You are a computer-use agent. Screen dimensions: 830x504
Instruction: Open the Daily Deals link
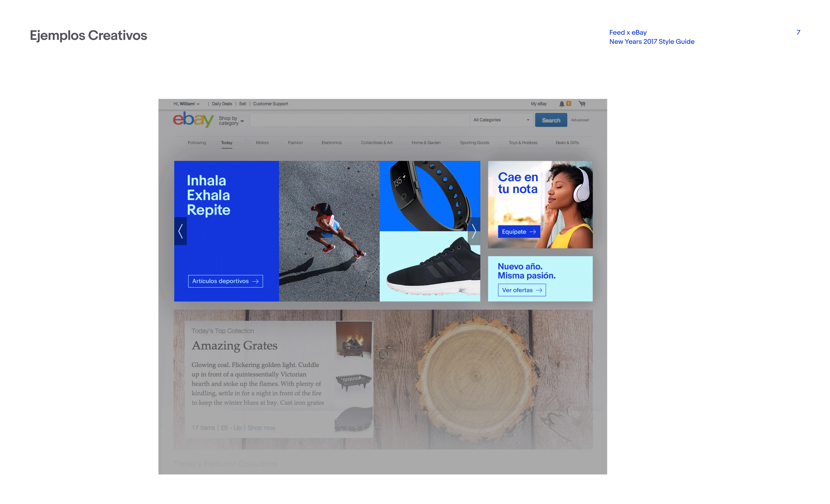[222, 104]
